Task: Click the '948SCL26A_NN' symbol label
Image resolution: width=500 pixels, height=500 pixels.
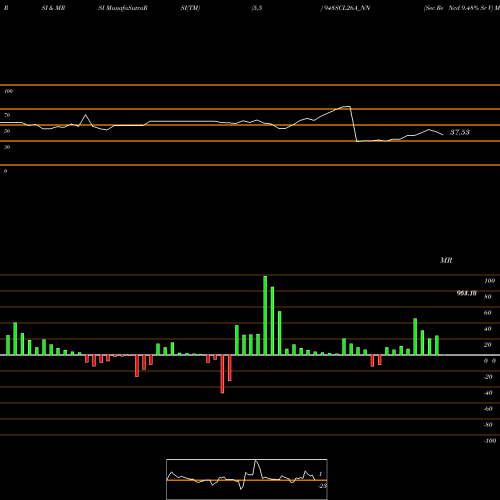Action: tap(346, 8)
